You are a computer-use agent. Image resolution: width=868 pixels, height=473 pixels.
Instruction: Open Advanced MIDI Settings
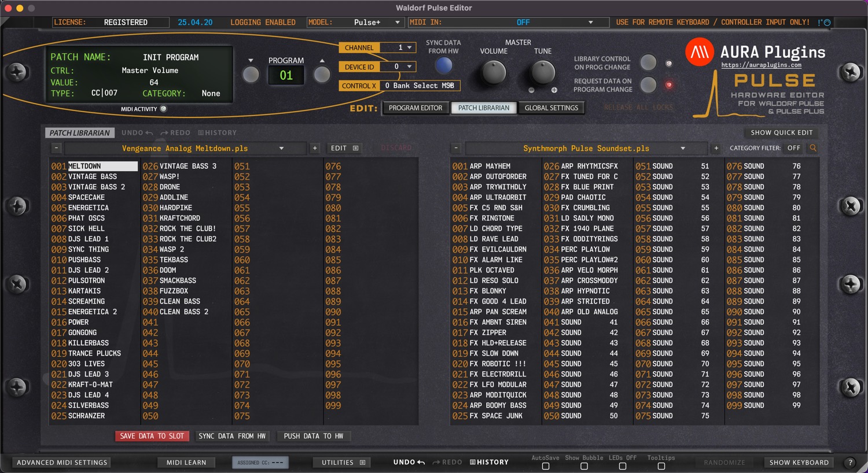(x=62, y=463)
